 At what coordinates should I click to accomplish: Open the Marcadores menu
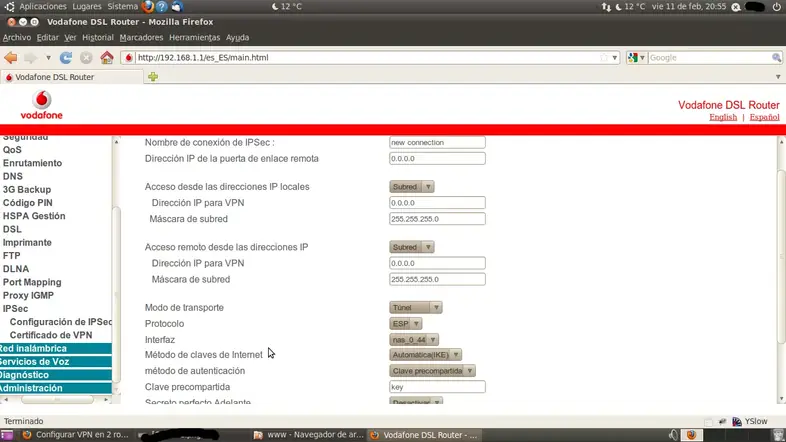point(141,38)
